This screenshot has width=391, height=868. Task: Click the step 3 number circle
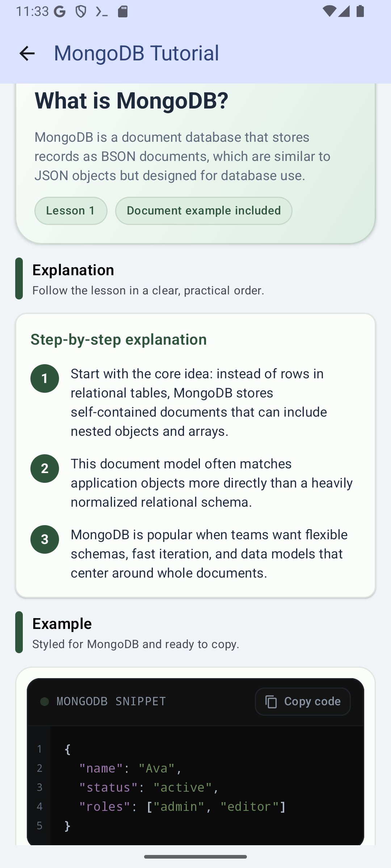tap(45, 539)
